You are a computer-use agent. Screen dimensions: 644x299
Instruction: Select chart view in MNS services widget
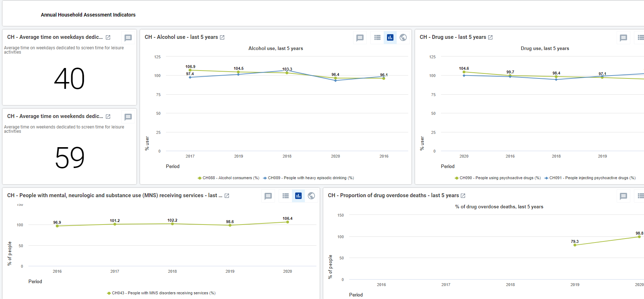click(298, 196)
